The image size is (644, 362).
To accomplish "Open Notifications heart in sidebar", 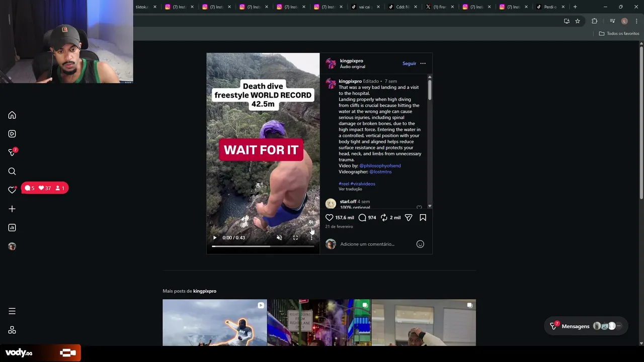I will [12, 190].
